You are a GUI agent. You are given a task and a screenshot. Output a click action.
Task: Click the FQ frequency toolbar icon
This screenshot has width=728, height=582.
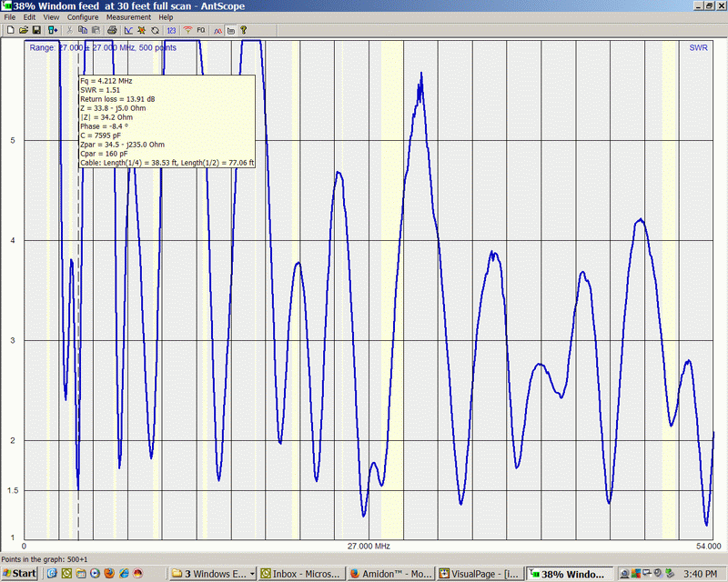pyautogui.click(x=200, y=30)
